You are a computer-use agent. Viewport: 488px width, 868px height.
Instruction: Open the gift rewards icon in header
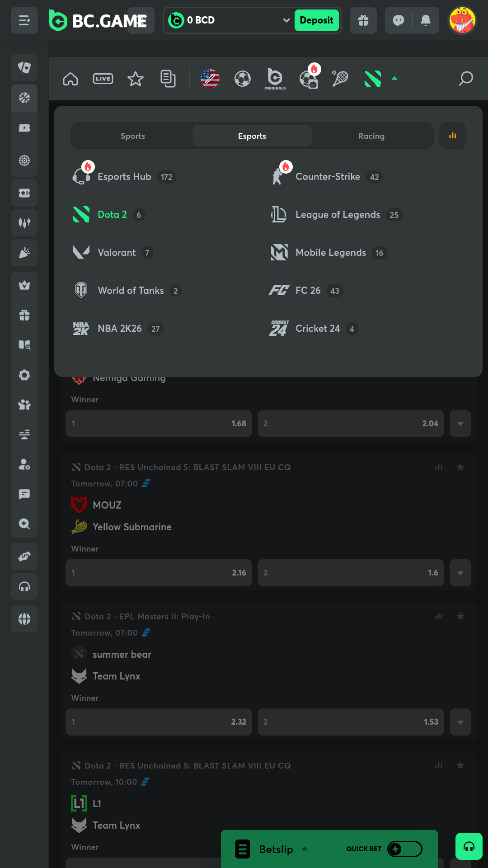(363, 20)
